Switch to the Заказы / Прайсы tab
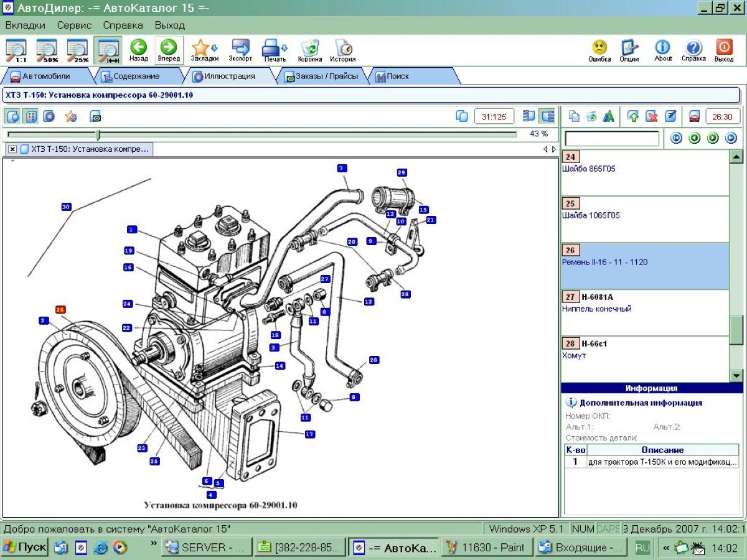This screenshot has width=747, height=560. pos(322,77)
